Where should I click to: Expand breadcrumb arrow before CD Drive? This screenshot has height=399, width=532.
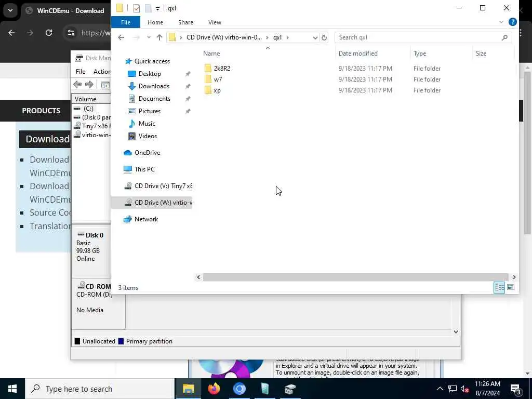181,37
